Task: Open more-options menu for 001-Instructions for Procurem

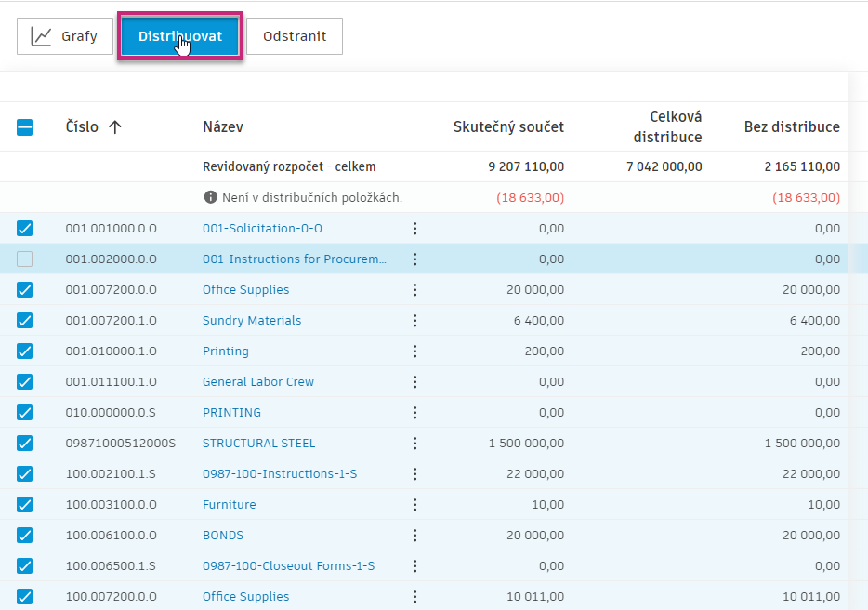Action: [x=415, y=259]
